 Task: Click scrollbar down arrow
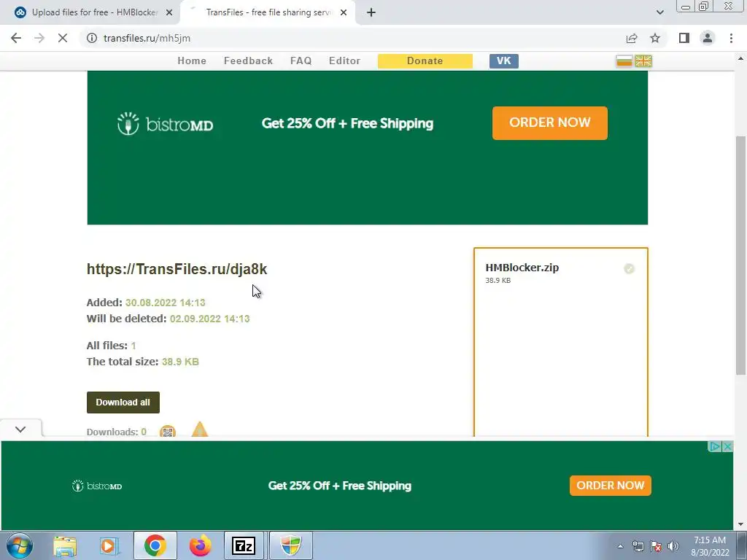(741, 524)
